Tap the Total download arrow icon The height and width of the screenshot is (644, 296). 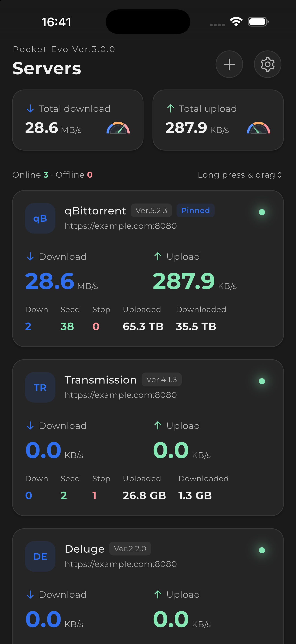tap(30, 109)
